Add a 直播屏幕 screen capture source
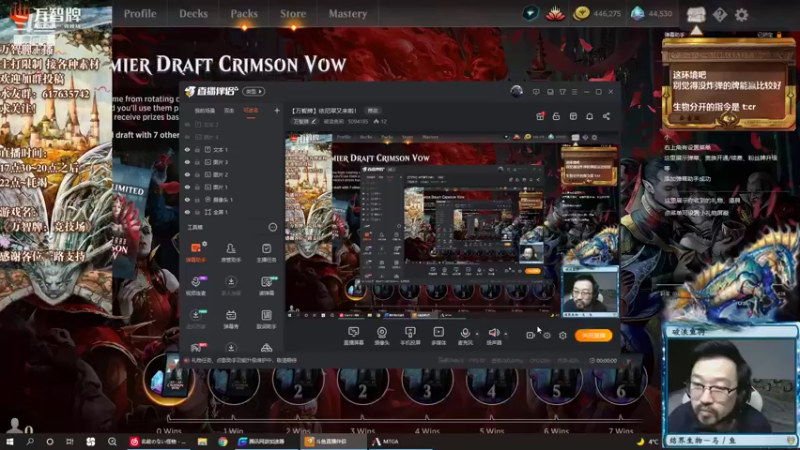This screenshot has height=450, width=800. (x=354, y=336)
